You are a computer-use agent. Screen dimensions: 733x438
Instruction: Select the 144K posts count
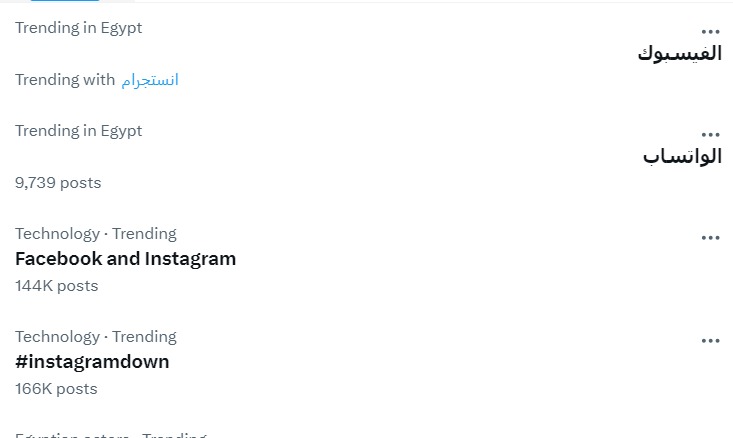56,286
